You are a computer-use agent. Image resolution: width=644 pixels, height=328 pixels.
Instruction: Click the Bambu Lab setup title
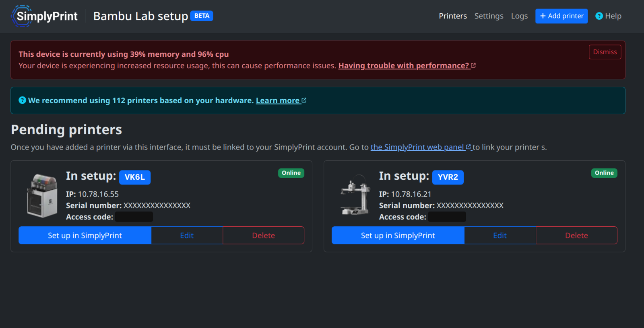141,16
